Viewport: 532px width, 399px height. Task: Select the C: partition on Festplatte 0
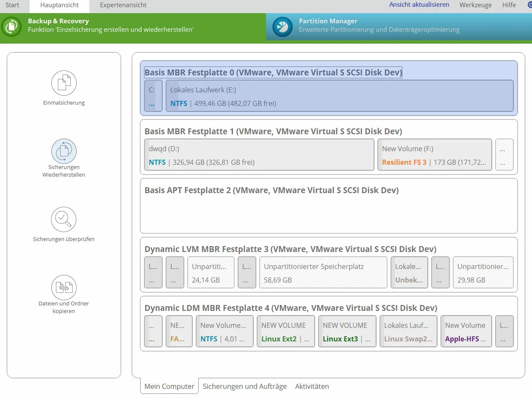(153, 96)
